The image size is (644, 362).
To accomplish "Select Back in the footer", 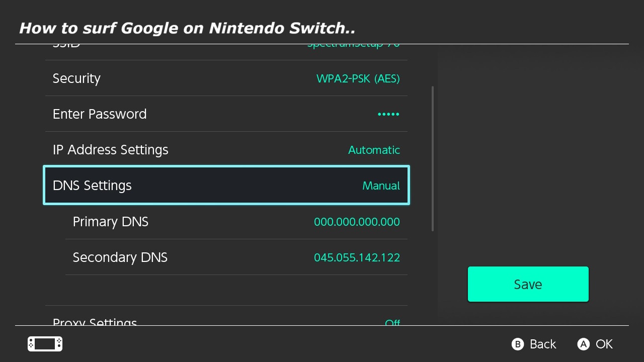I will (543, 344).
